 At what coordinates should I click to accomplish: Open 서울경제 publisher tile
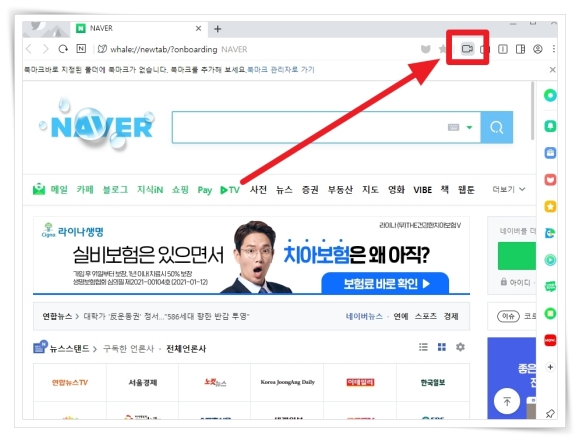tap(142, 382)
